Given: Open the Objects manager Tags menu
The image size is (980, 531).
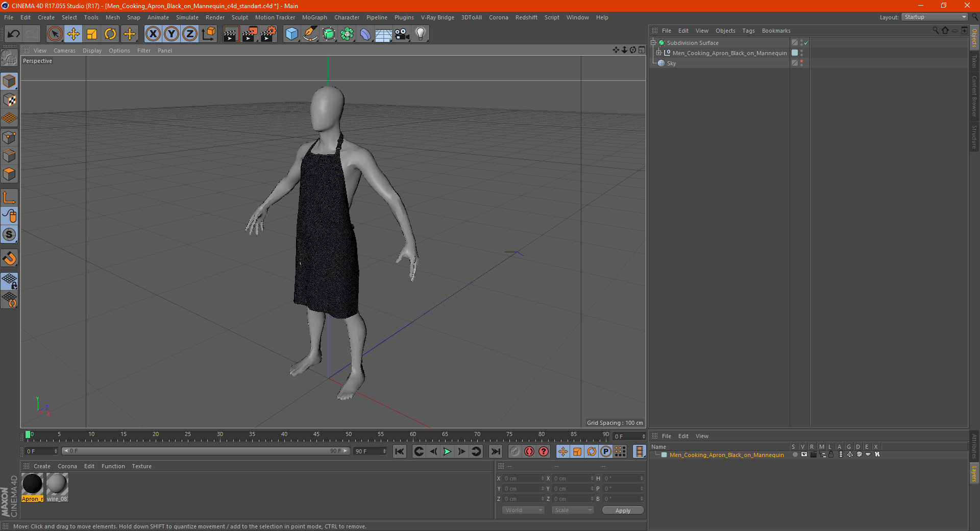Looking at the screenshot, I should pos(748,31).
